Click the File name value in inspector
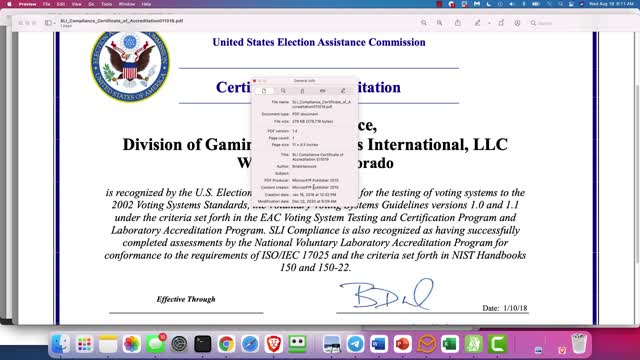Screen dimensions: 640x360 coord(321,104)
